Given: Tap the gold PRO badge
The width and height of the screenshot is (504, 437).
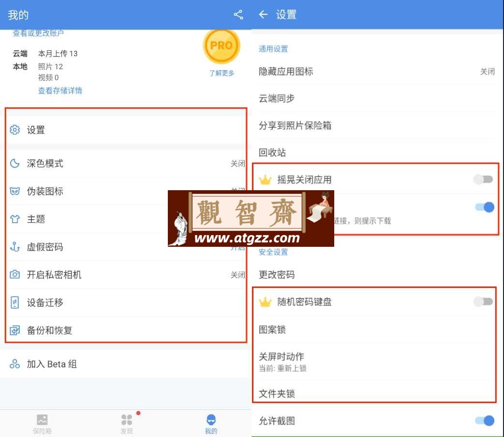Looking at the screenshot, I should [222, 46].
